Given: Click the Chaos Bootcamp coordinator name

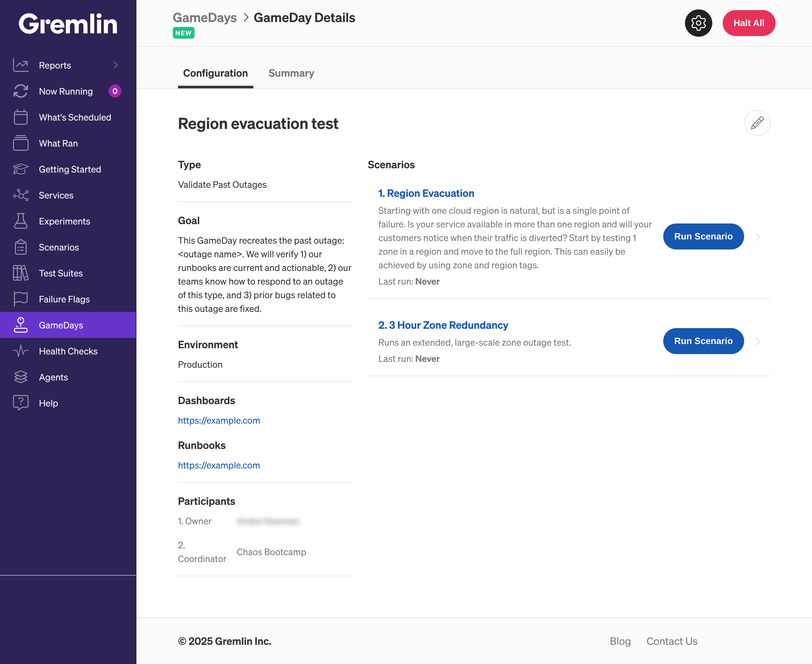Looking at the screenshot, I should (x=271, y=552).
